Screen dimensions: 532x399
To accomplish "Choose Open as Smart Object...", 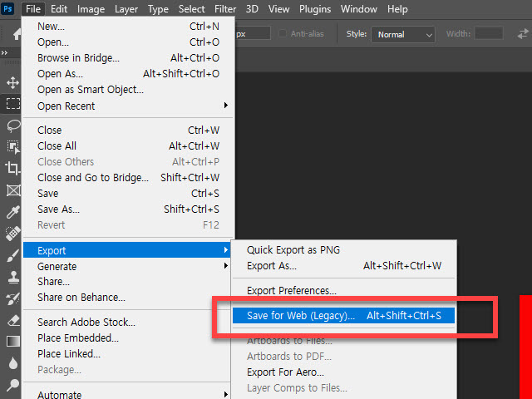I will [128, 90].
